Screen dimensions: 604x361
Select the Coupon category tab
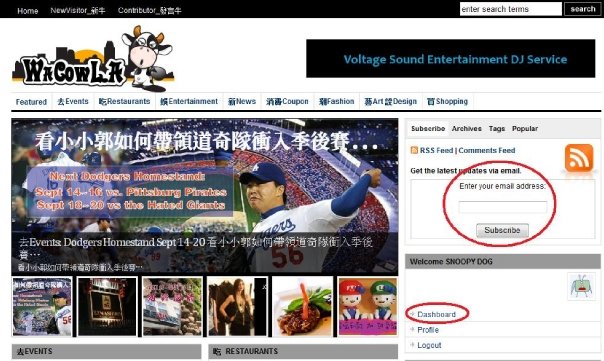click(x=287, y=101)
